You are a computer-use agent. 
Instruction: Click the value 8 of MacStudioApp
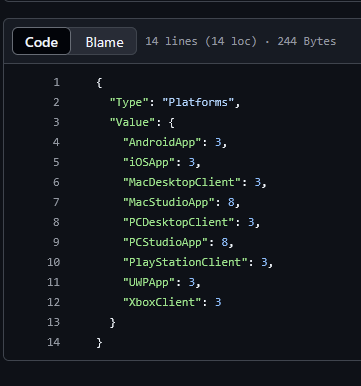click(231, 202)
